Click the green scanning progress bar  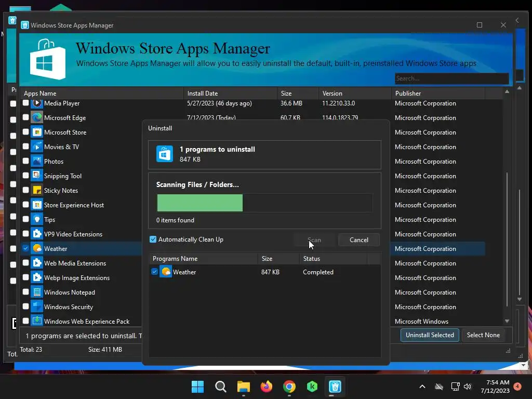[x=200, y=203]
